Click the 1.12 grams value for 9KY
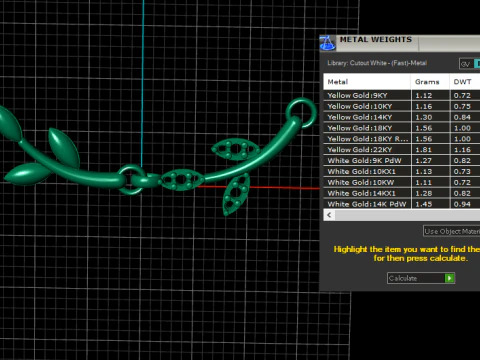Image resolution: width=480 pixels, height=360 pixels. pos(424,96)
